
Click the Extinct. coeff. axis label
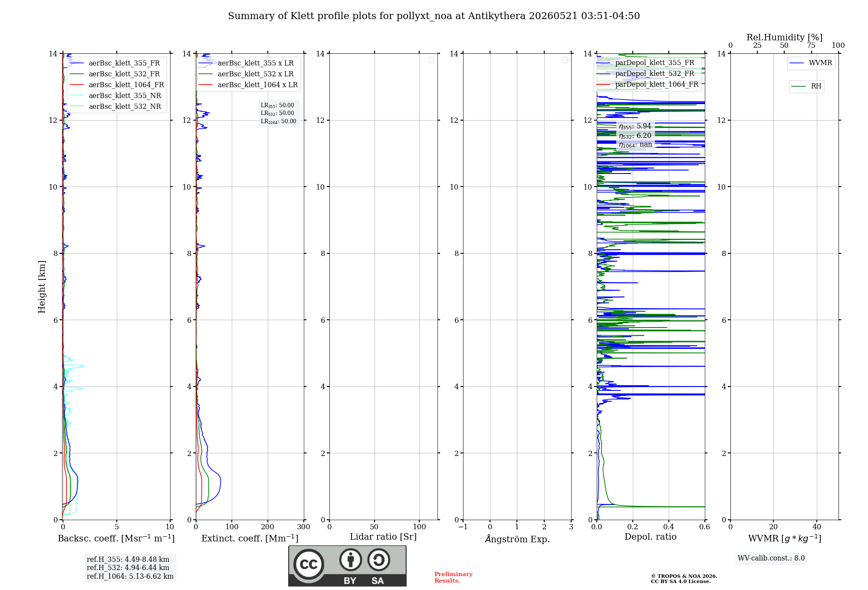pos(250,538)
